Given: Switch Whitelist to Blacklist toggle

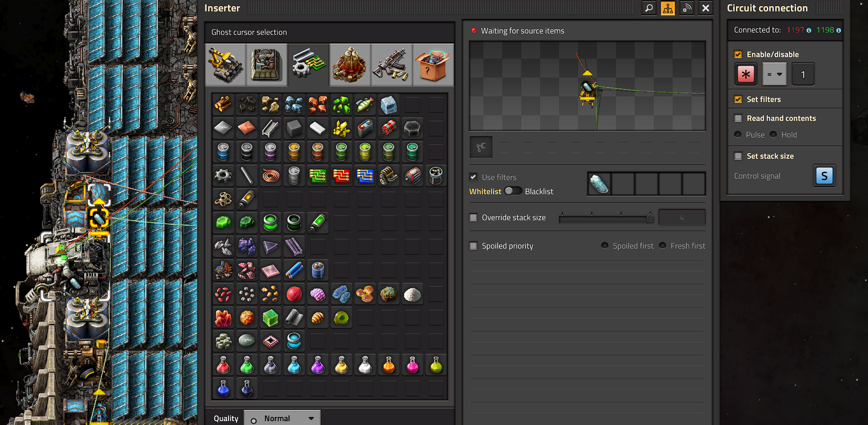Looking at the screenshot, I should (x=513, y=191).
